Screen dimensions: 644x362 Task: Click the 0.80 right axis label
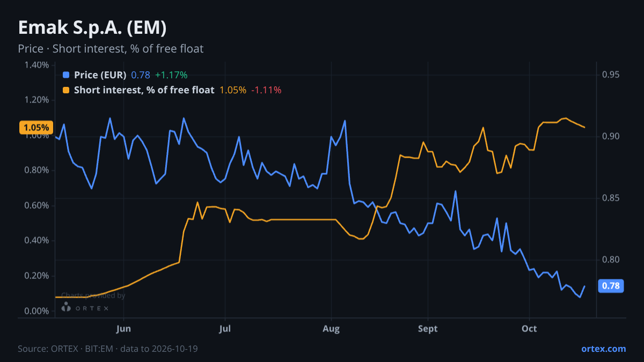611,260
